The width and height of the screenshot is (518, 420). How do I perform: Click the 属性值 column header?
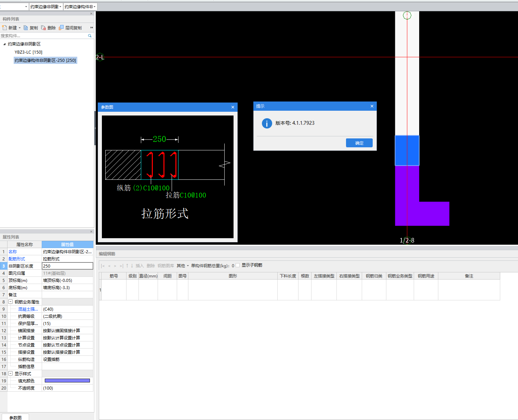coord(67,244)
